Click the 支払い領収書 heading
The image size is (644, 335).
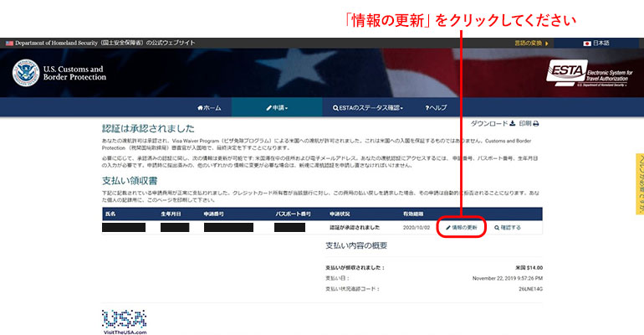pyautogui.click(x=130, y=181)
